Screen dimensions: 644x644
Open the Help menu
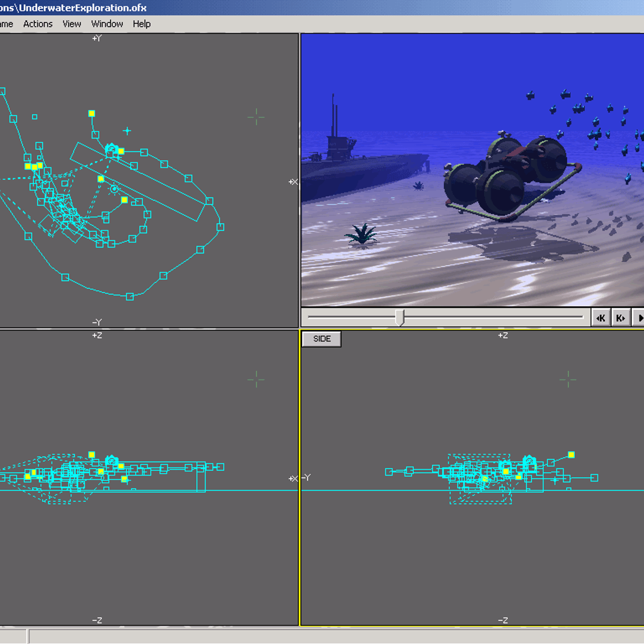coord(142,24)
